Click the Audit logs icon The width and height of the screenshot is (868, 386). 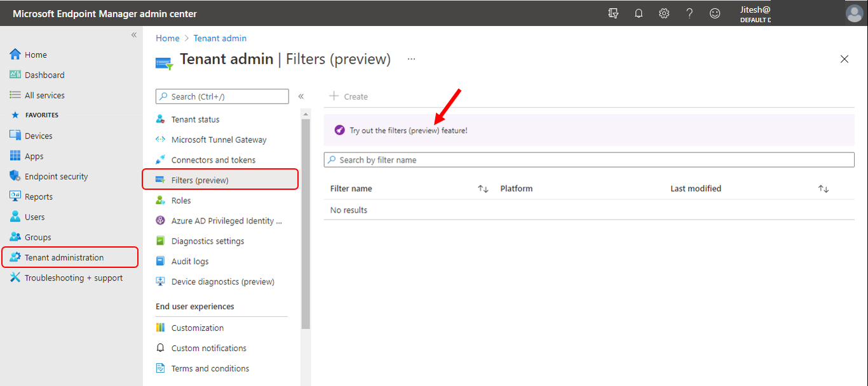(161, 262)
